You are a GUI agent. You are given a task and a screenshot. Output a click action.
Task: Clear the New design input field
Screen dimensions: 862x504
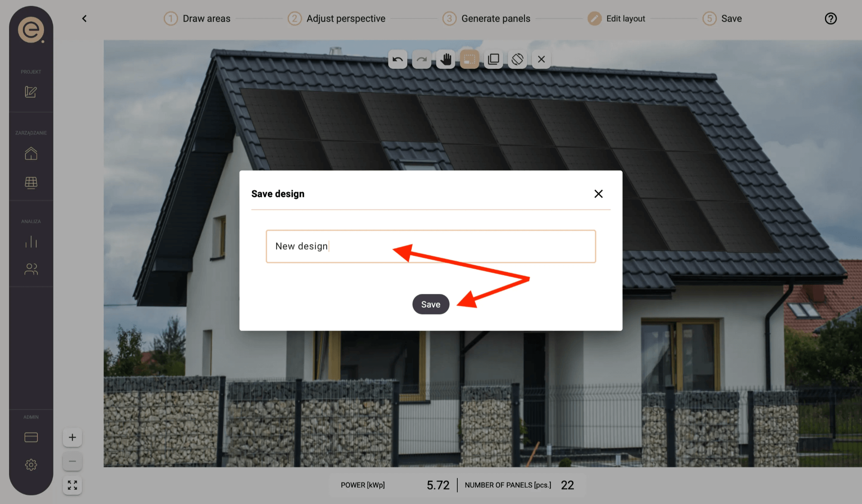pyautogui.click(x=431, y=246)
